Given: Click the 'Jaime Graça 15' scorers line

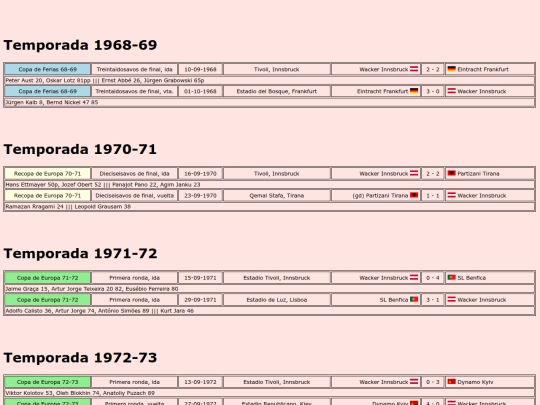Looking at the screenshot, I should tap(269, 289).
